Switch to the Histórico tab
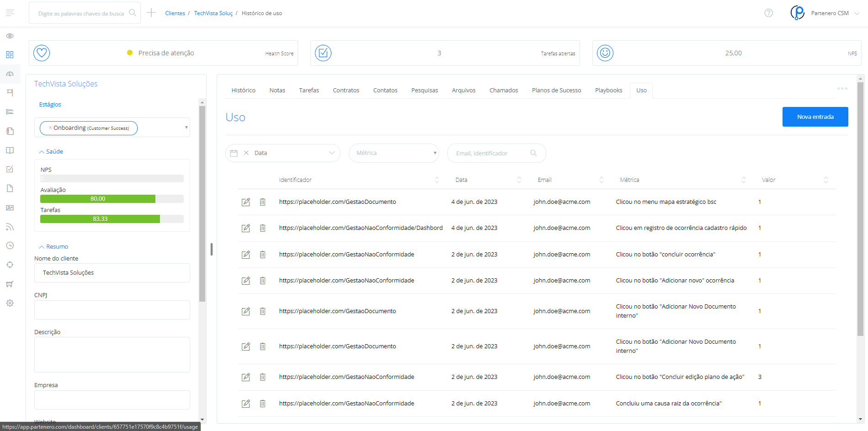The height and width of the screenshot is (431, 868). [244, 90]
